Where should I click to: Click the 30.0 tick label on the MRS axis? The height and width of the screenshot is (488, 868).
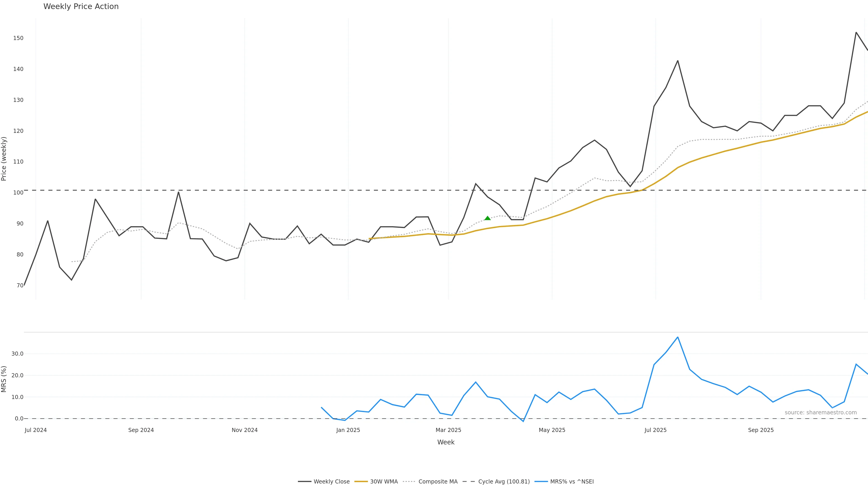coord(17,354)
